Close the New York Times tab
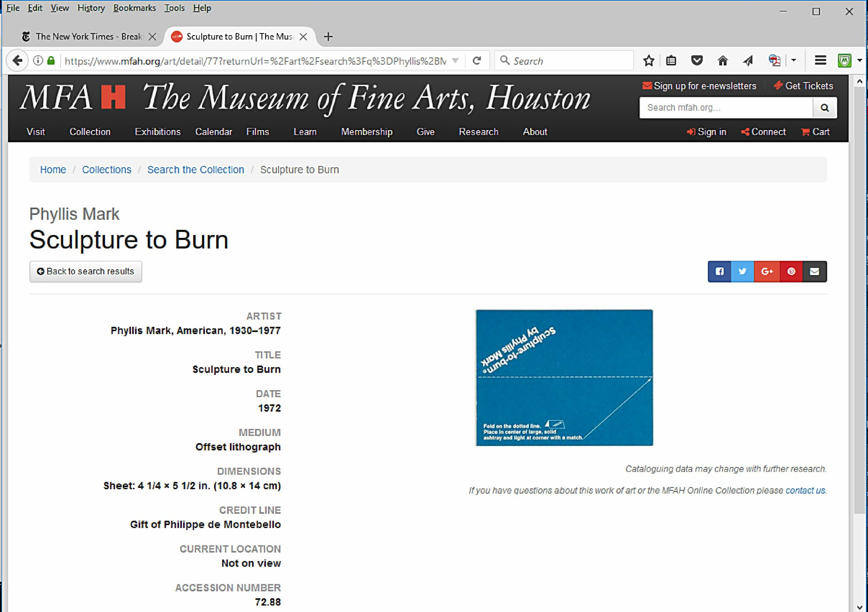The height and width of the screenshot is (612, 868). click(x=152, y=37)
